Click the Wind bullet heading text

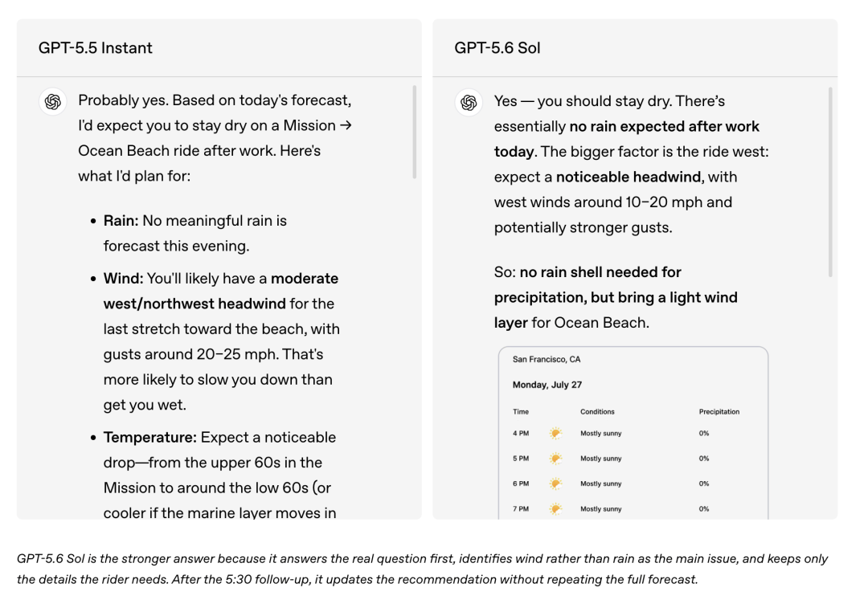click(x=123, y=279)
